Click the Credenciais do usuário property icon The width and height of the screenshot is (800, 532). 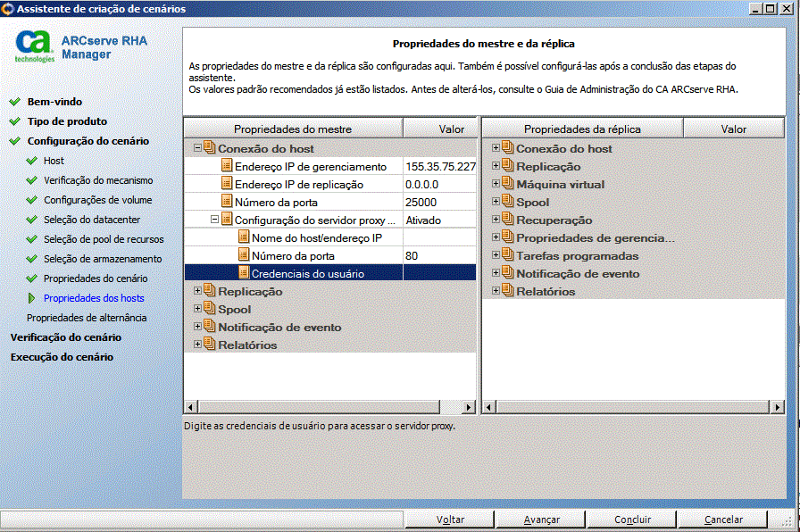pyautogui.click(x=244, y=272)
